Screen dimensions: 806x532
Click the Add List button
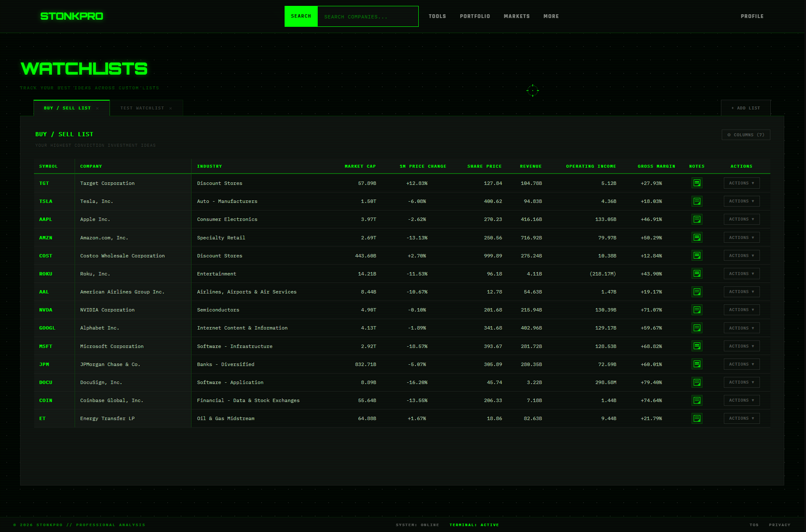click(745, 108)
